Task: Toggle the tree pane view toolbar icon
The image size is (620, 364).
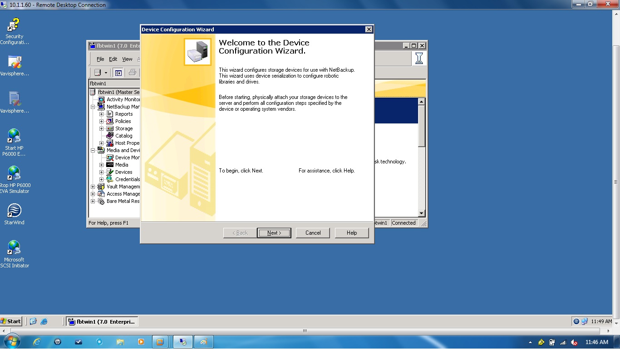Action: 118,72
